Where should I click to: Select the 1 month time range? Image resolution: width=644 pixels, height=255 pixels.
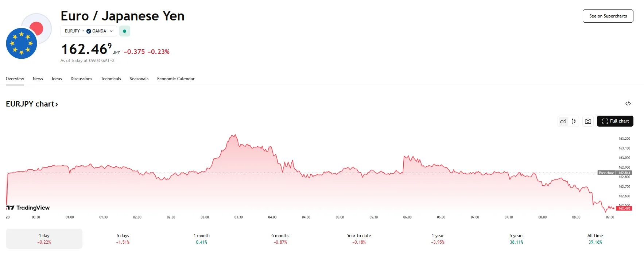[x=202, y=239]
